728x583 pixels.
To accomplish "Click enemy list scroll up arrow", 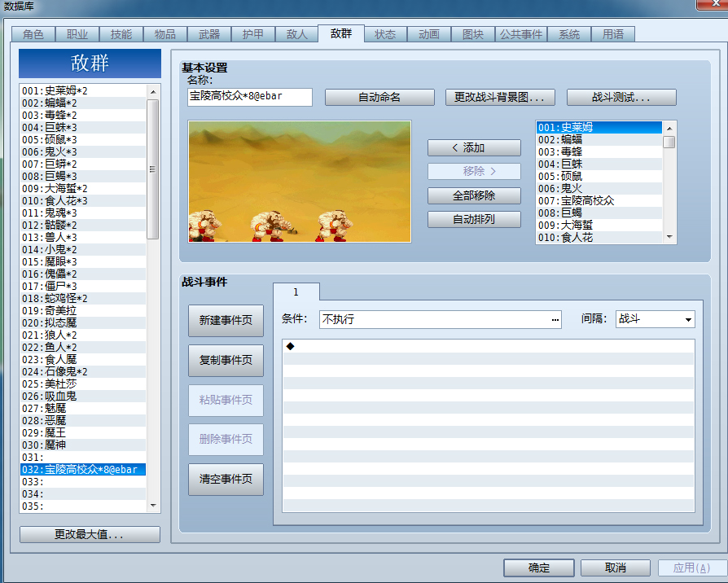I will point(669,128).
